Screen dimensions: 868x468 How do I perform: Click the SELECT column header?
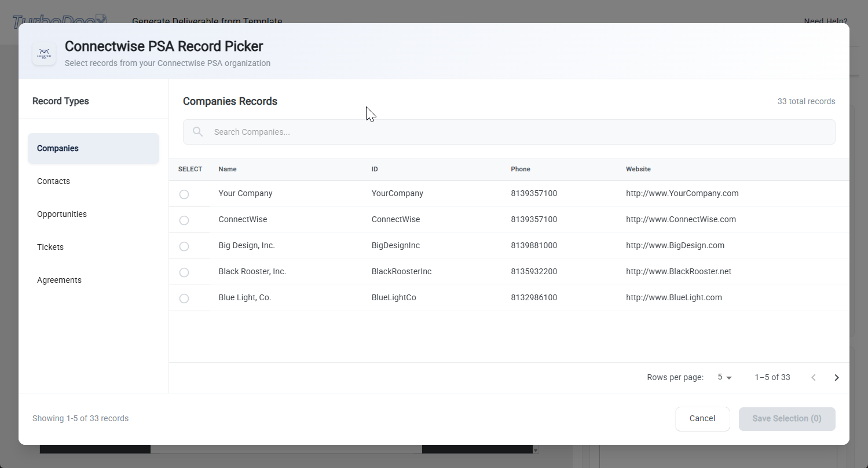(x=190, y=169)
